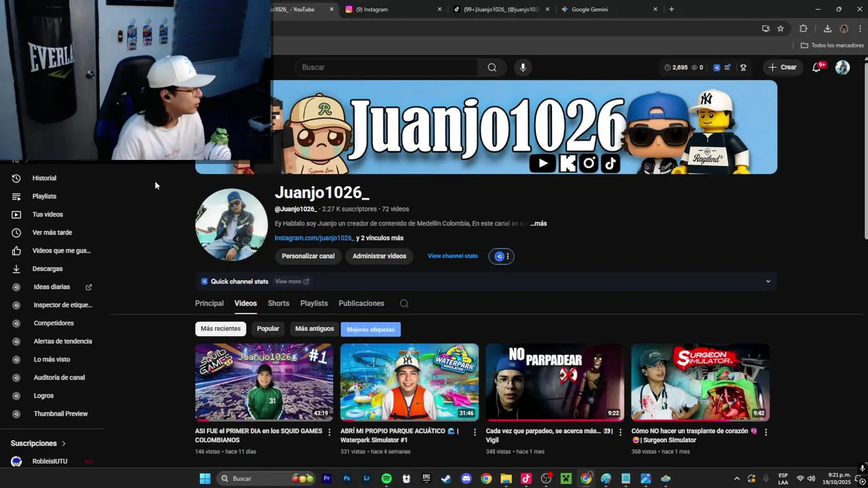This screenshot has height=488, width=868.
Task: Expand channel description with ...más
Action: [x=538, y=223]
